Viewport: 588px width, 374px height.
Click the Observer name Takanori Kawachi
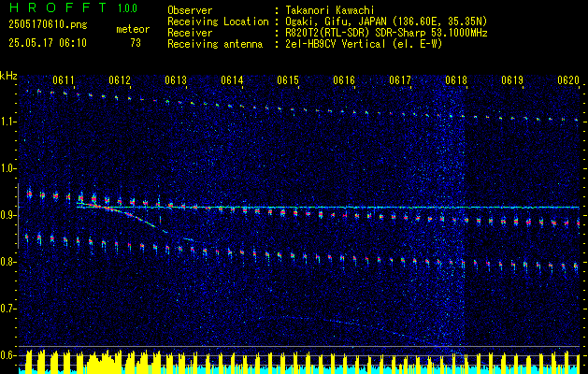(329, 10)
